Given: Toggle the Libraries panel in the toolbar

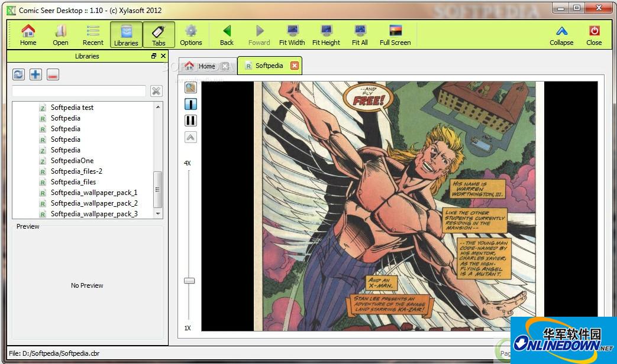Looking at the screenshot, I should point(126,35).
